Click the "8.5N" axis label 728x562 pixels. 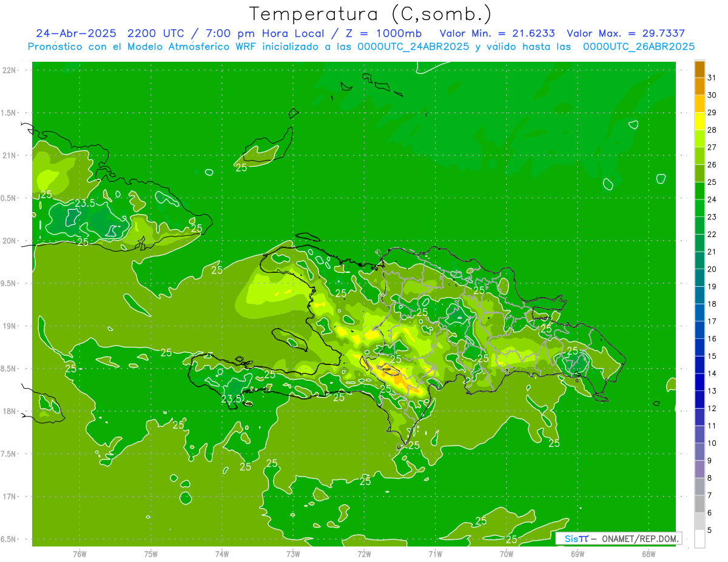[x=8, y=369]
